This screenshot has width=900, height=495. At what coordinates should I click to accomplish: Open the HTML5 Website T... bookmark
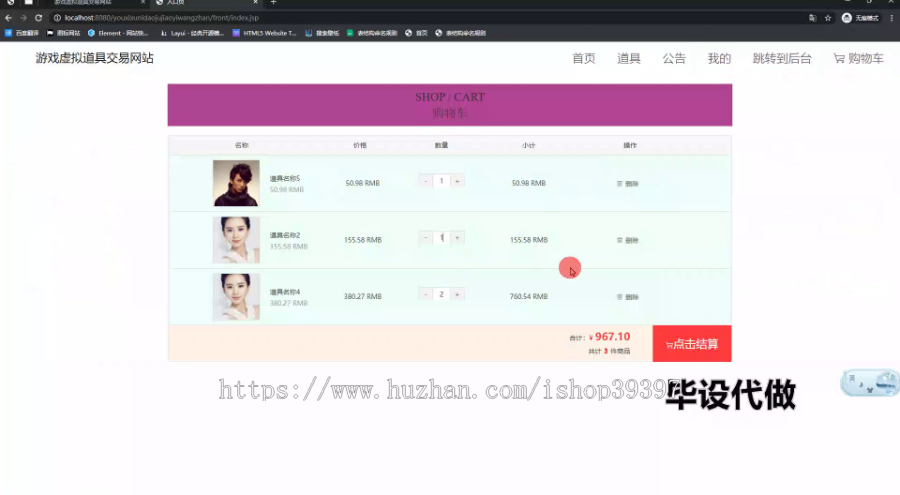click(264, 33)
